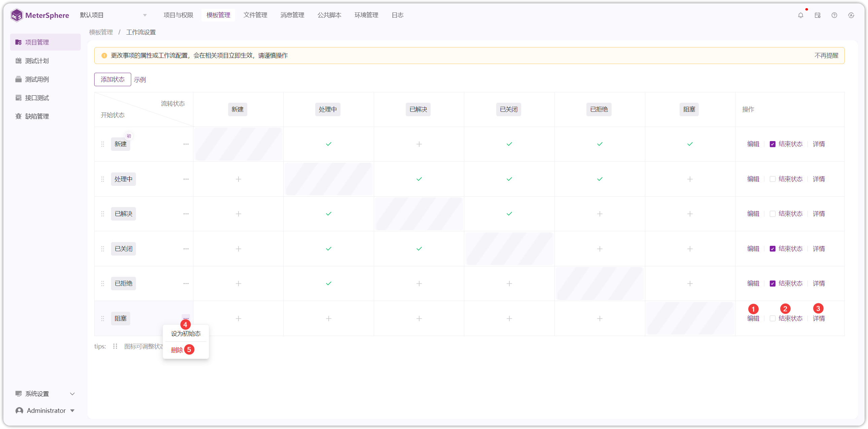Check 结束状态 for the 已解决 row

pos(772,214)
